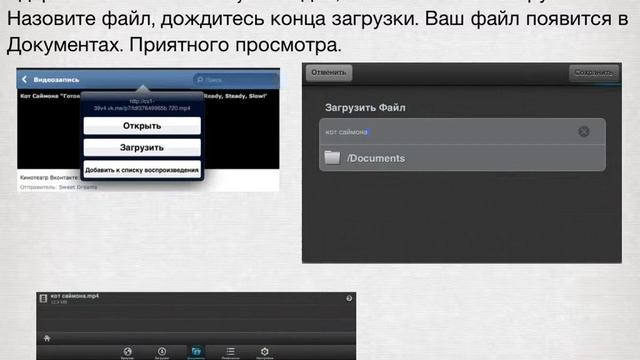
Task: Select Добавить к списку воспроизведения
Action: [x=142, y=170]
